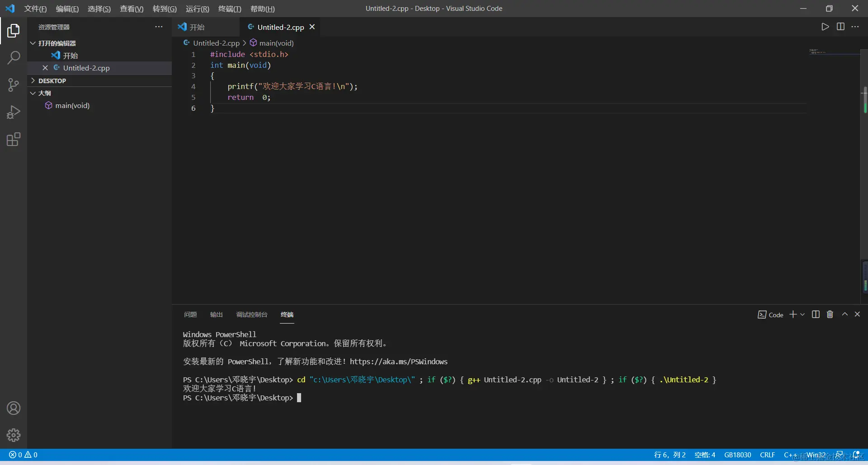Click line number 5 in the gutter

193,98
